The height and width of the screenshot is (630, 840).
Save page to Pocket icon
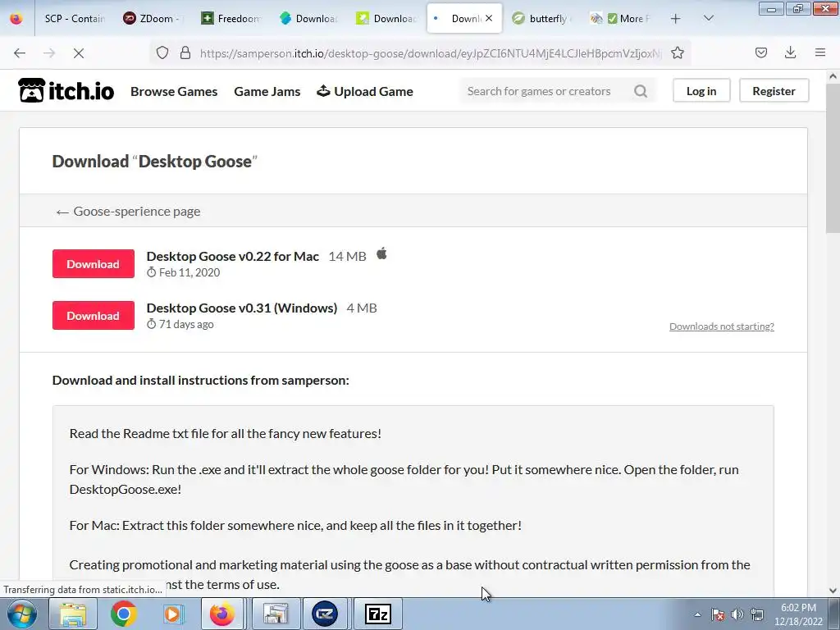[760, 52]
